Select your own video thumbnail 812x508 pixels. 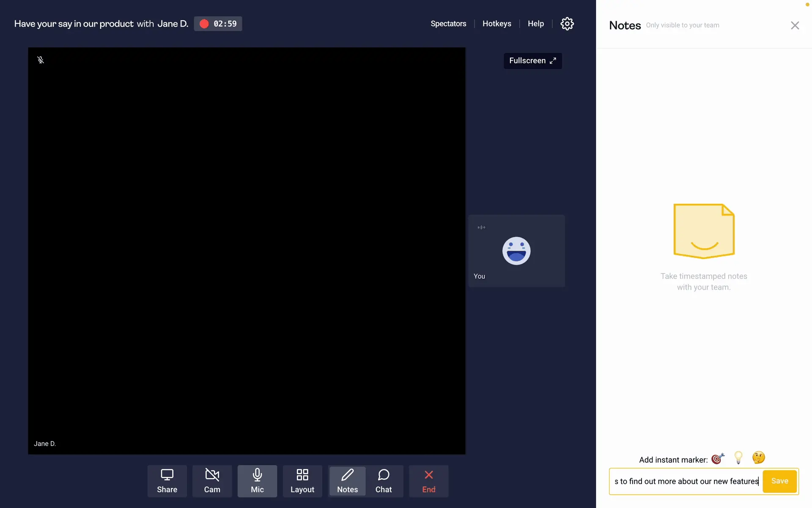click(516, 251)
